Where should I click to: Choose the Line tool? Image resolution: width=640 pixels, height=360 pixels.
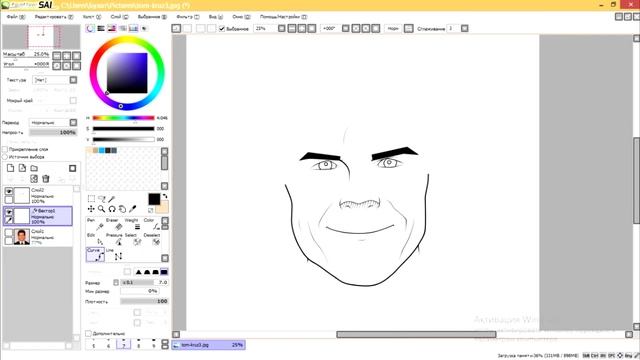(x=114, y=255)
